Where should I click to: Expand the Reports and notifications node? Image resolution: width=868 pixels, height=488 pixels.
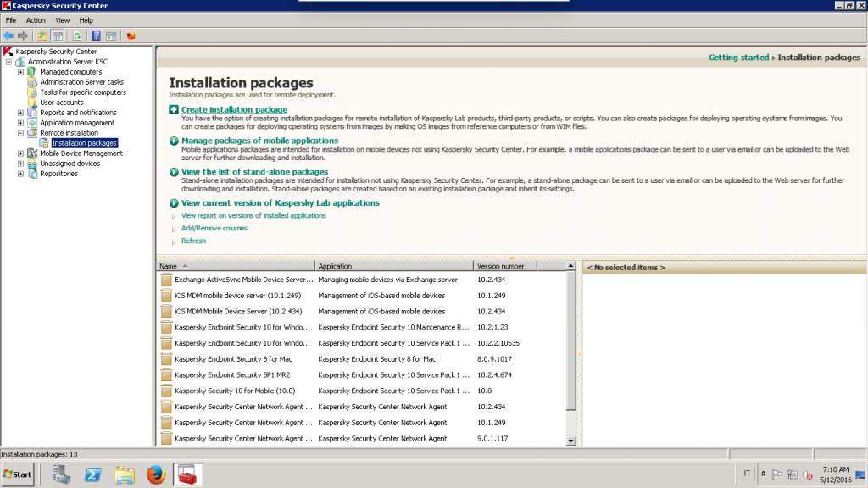tap(20, 113)
